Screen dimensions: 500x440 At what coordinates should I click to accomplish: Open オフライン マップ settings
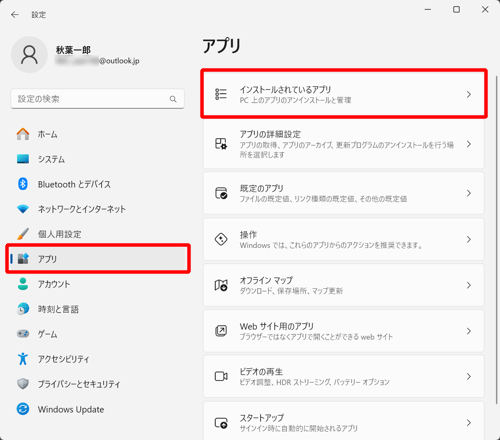pos(344,285)
